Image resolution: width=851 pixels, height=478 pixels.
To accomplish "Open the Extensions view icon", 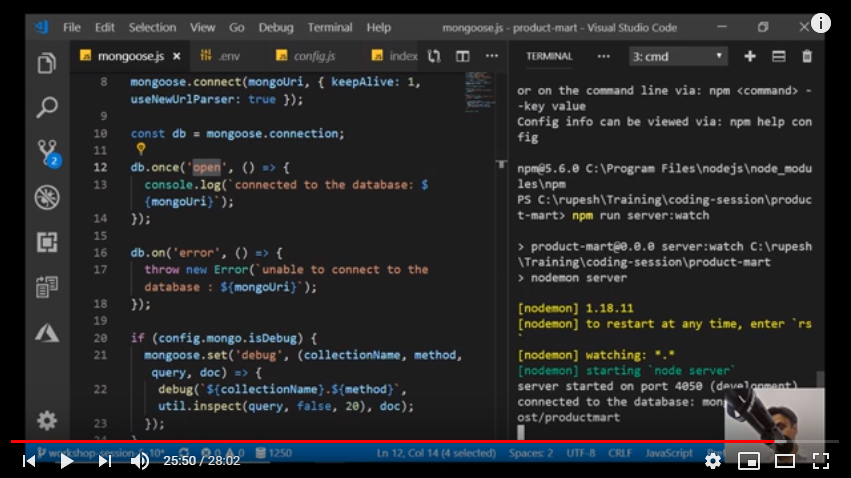I will point(46,242).
